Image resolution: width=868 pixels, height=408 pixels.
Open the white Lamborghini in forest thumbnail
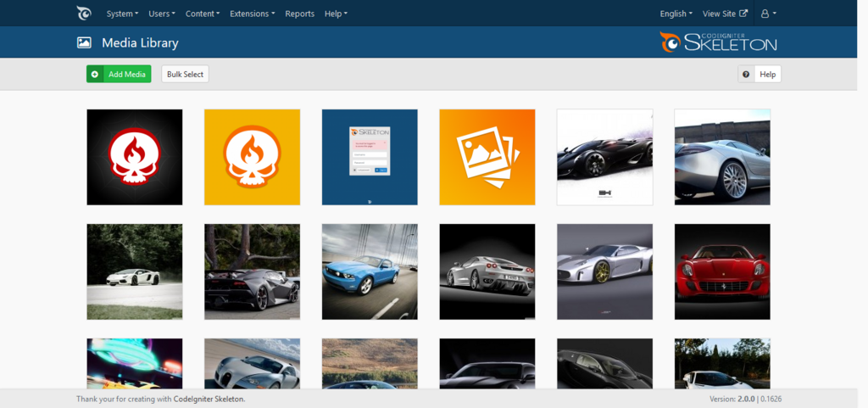click(135, 271)
